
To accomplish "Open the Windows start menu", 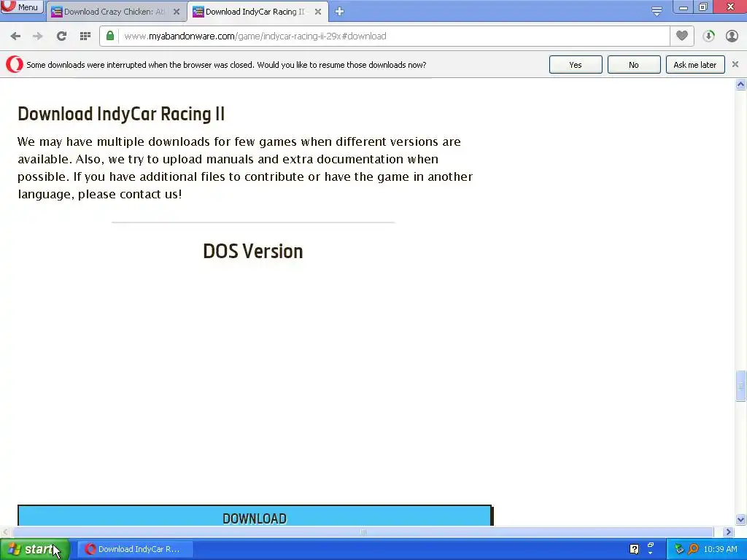I will [x=34, y=549].
